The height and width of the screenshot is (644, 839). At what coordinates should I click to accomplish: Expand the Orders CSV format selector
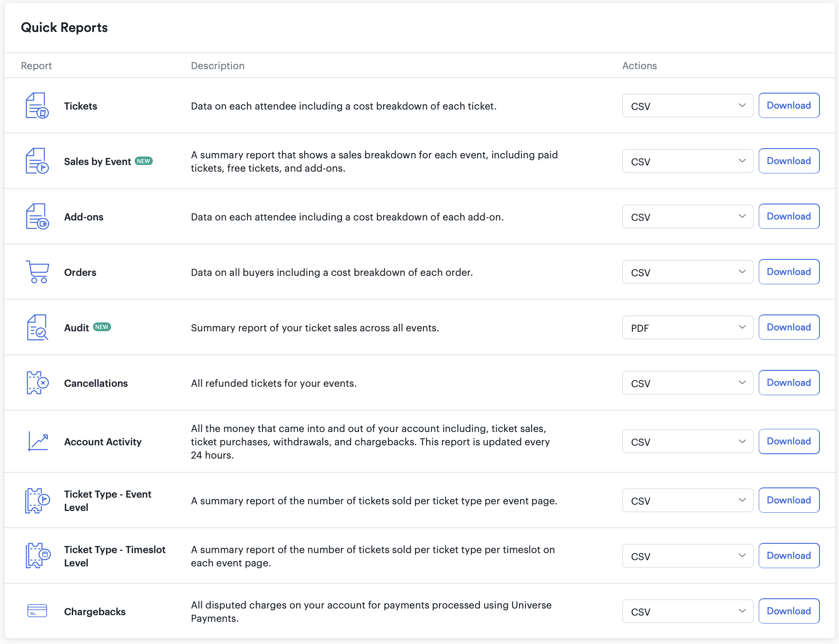pos(687,272)
